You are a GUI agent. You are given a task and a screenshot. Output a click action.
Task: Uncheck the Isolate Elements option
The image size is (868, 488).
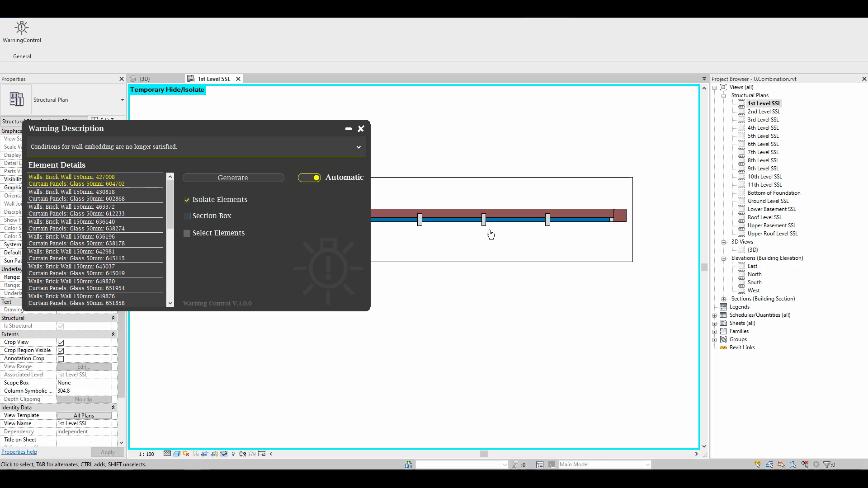click(187, 200)
